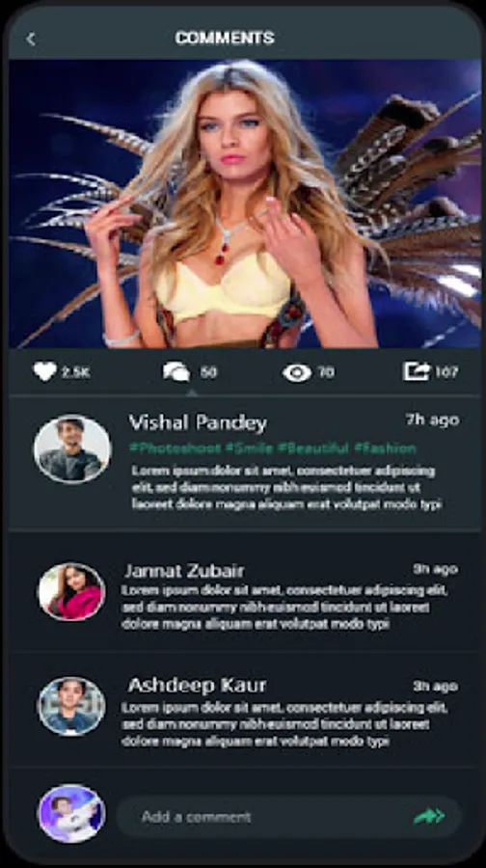
Task: Share the post with share icon
Action: [416, 371]
